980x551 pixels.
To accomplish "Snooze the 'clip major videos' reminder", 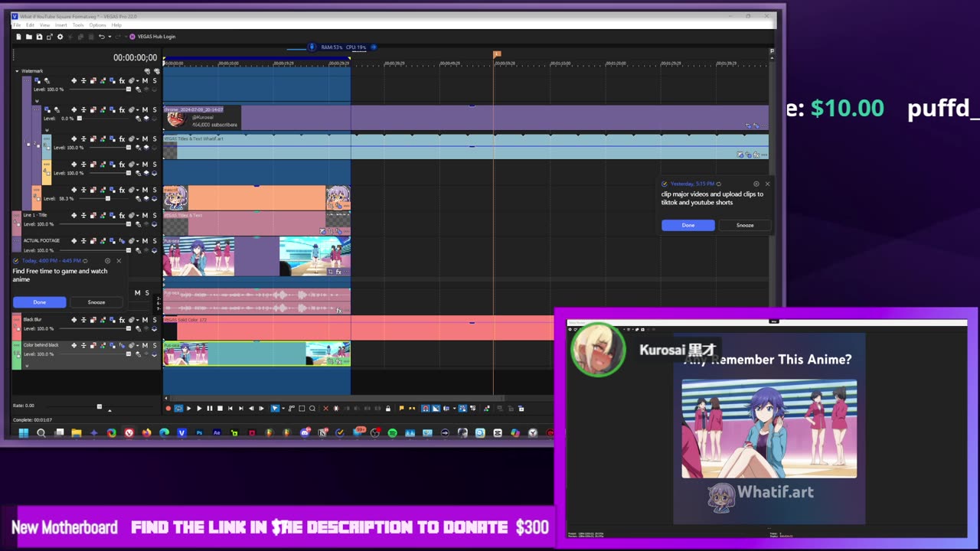I will (745, 225).
